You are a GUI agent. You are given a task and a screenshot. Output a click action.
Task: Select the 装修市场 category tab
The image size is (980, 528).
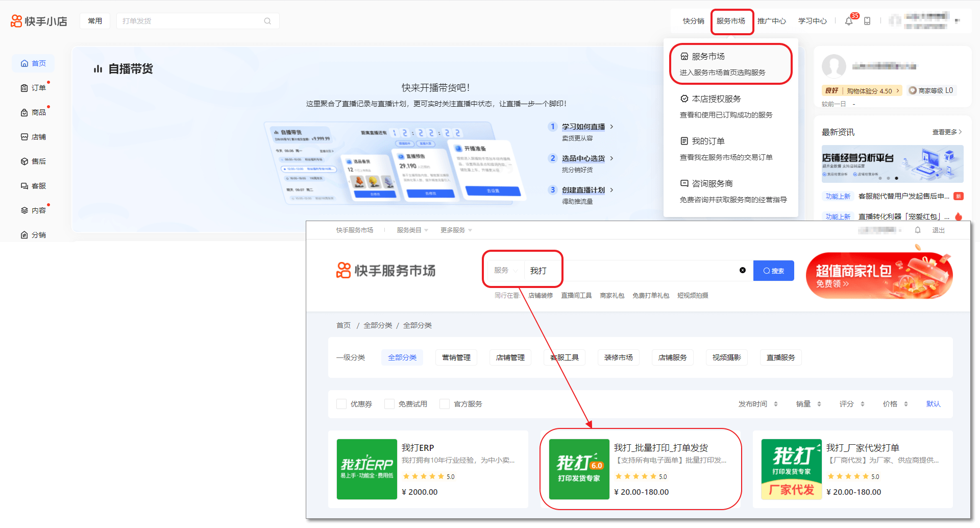pos(619,357)
